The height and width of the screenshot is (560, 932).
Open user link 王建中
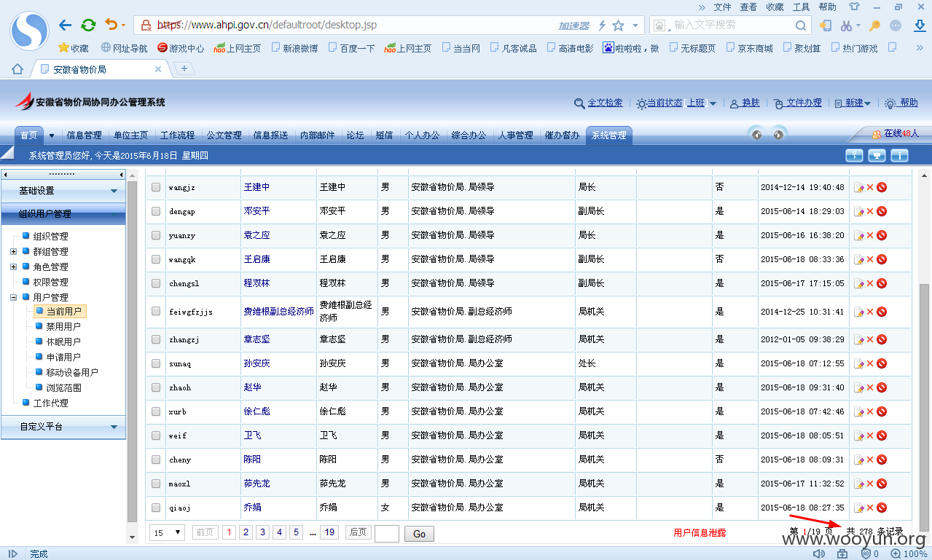click(257, 187)
